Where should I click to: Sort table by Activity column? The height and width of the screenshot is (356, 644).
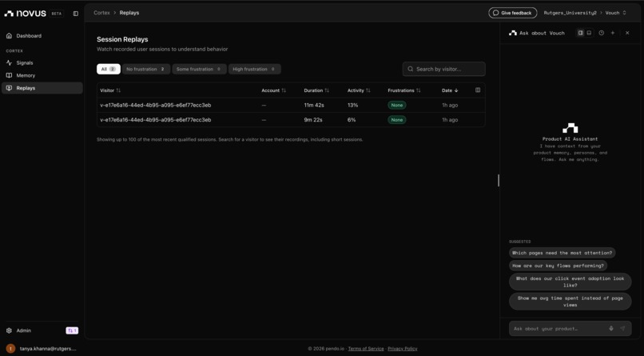359,90
